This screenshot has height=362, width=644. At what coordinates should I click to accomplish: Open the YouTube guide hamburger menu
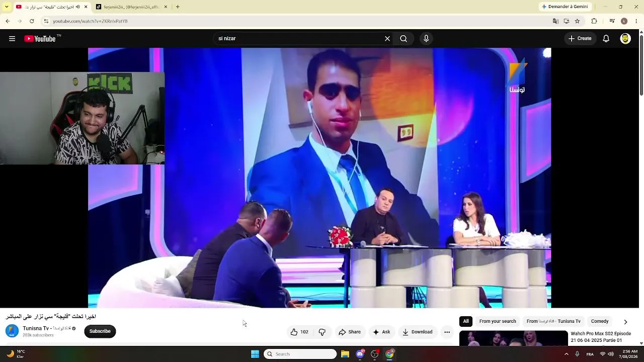pyautogui.click(x=12, y=39)
